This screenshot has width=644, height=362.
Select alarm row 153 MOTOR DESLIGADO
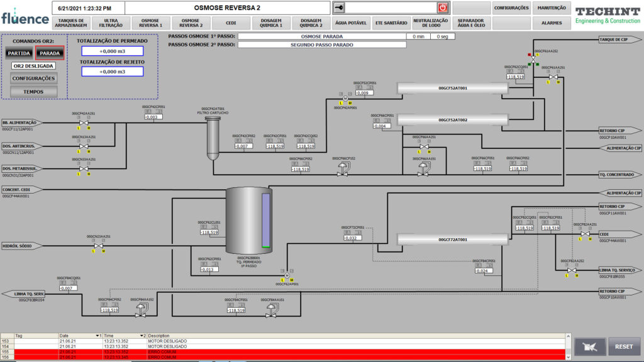[x=283, y=341]
